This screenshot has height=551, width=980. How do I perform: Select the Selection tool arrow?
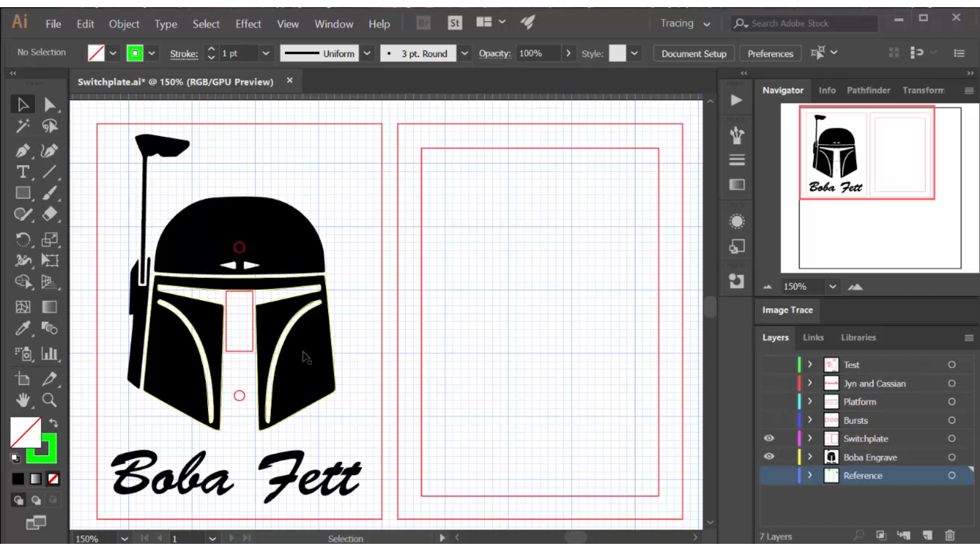[22, 105]
